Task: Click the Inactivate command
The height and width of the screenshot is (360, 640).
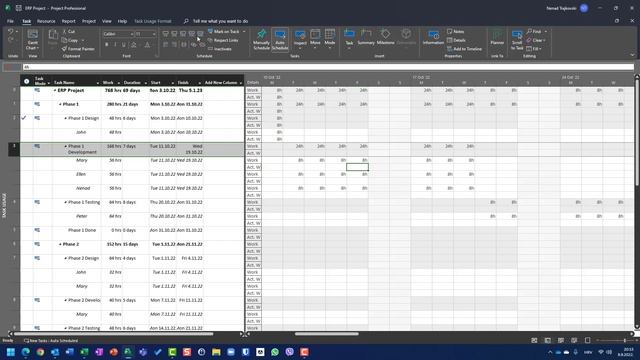Action: [220, 49]
